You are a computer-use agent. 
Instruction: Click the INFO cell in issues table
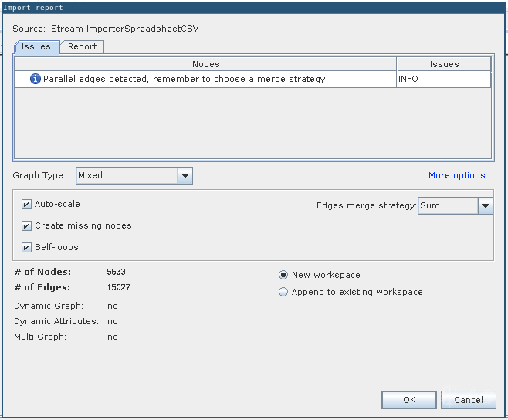[444, 79]
